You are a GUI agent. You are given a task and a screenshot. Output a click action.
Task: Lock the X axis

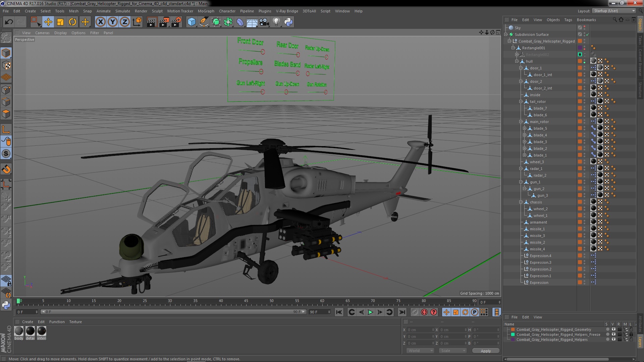click(100, 22)
